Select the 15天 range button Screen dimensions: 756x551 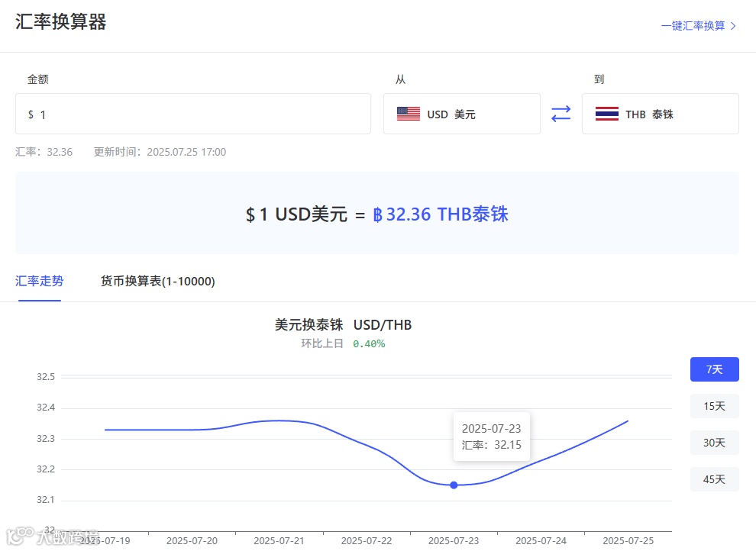715,406
